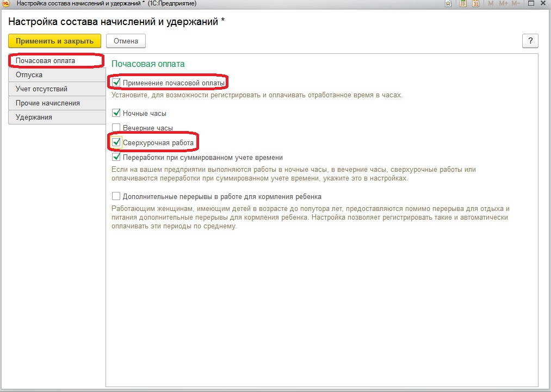This screenshot has height=392, width=551.
Task: Toggle Применение почасовой оплаты checkbox
Action: point(116,83)
